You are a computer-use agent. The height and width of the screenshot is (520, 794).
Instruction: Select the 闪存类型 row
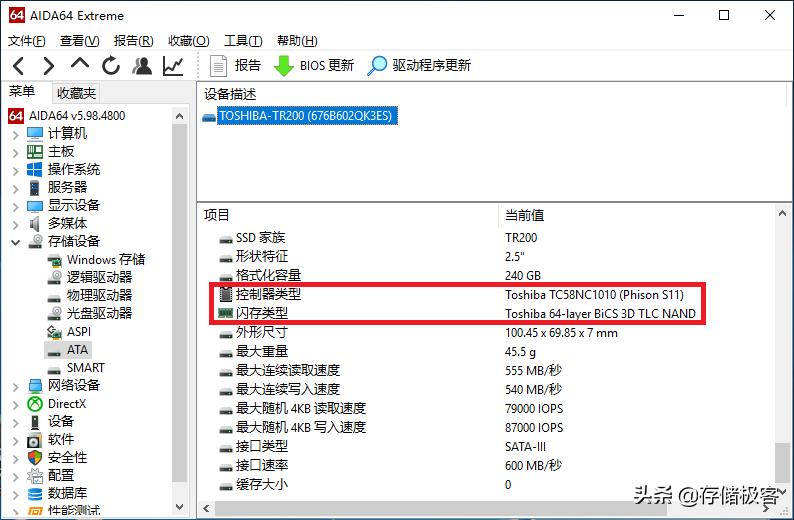[x=457, y=313]
